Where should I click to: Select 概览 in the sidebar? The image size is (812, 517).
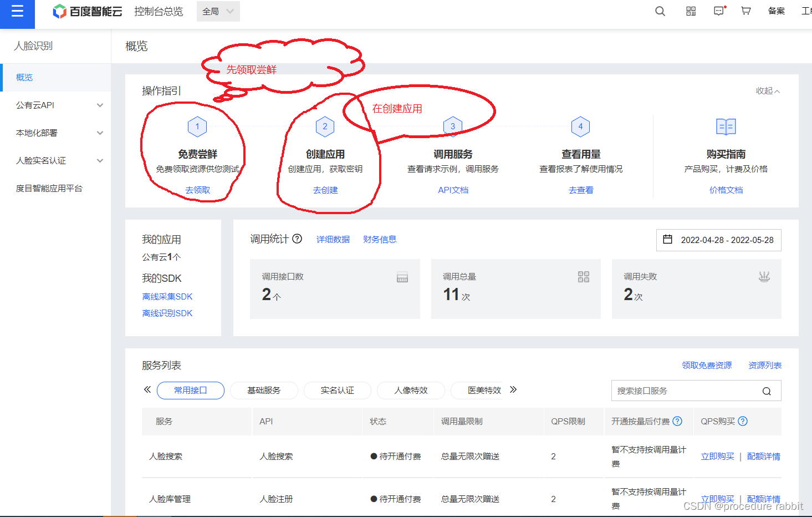tap(55, 77)
